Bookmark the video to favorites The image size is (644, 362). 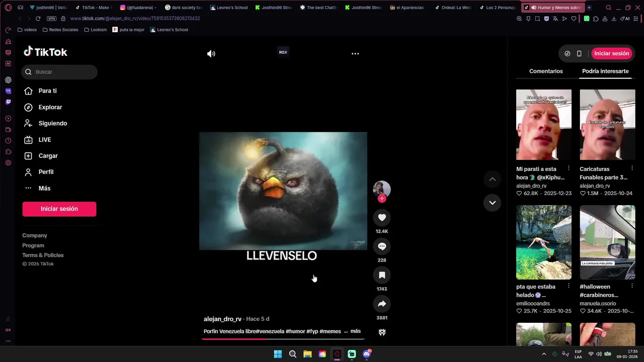(x=382, y=275)
